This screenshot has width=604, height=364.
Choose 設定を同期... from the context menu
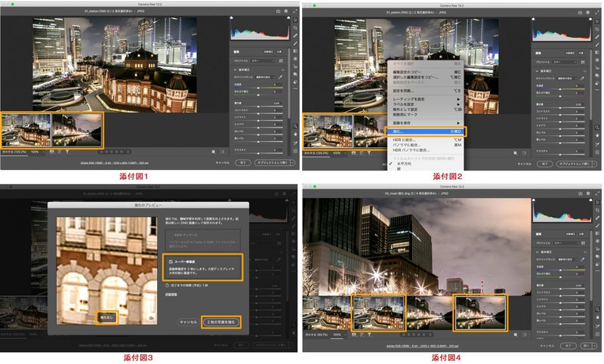(x=425, y=91)
